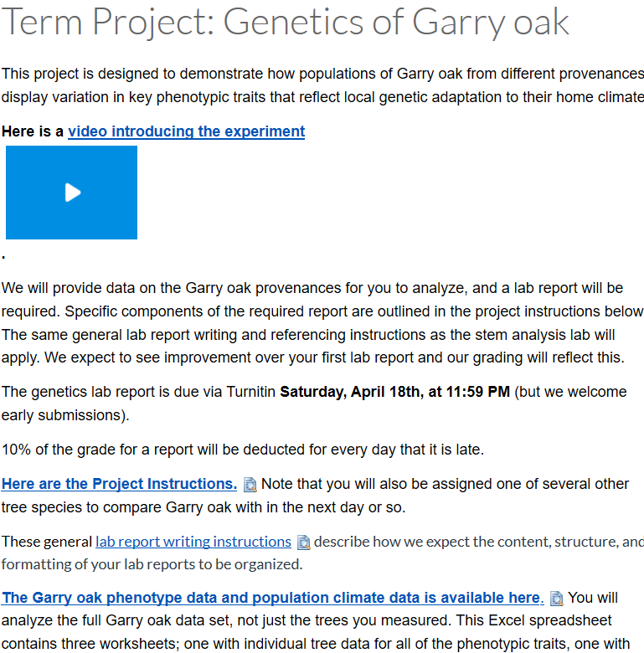Preview the lab report writing instructions document icon

(304, 542)
